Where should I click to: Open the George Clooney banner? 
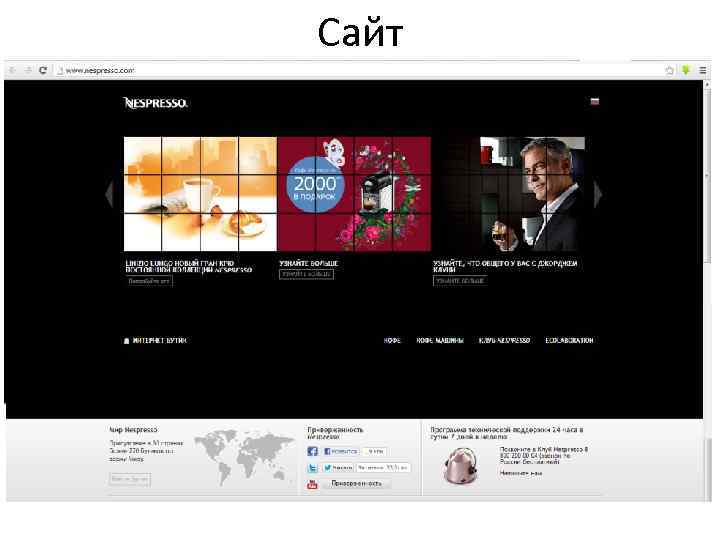[509, 194]
